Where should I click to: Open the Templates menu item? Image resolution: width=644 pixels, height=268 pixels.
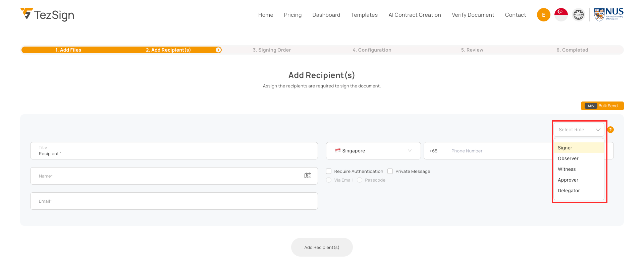click(364, 15)
